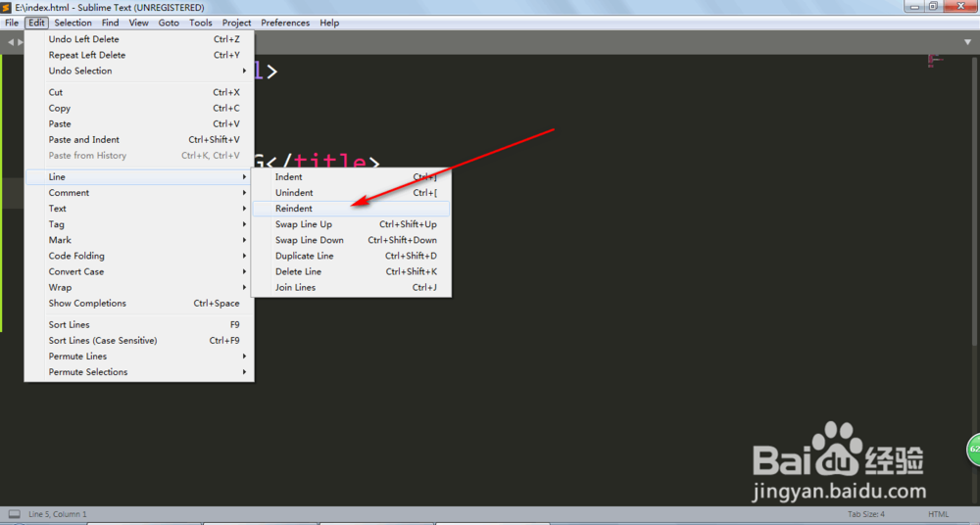The image size is (980, 525).
Task: Open the Find menu
Action: click(x=110, y=23)
